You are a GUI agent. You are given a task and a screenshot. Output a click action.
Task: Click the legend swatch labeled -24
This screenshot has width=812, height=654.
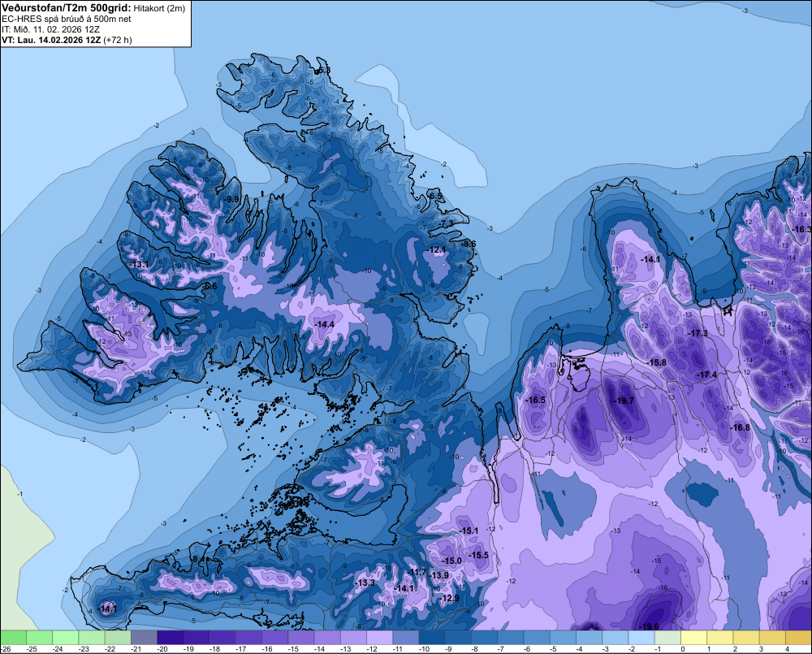[x=66, y=637]
